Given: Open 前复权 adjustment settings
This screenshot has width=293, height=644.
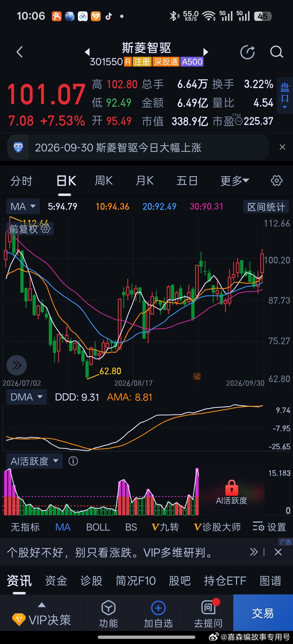Looking at the screenshot, I should click(30, 229).
